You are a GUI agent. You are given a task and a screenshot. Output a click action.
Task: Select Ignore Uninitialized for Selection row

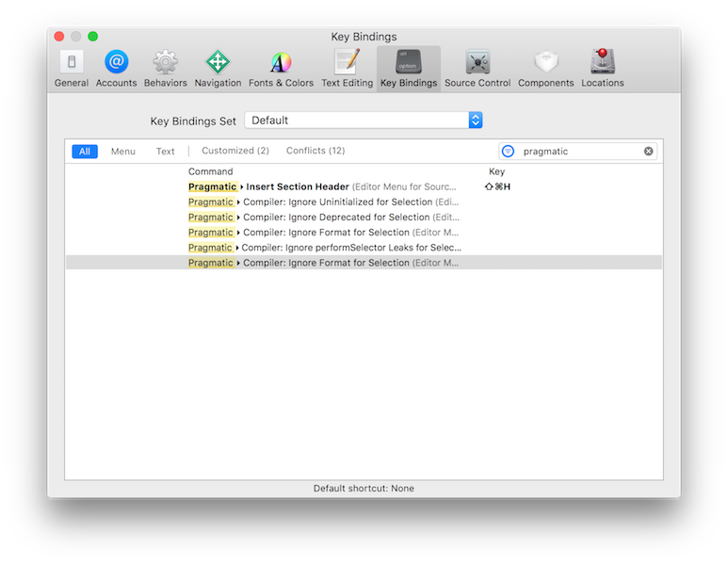pos(364,202)
